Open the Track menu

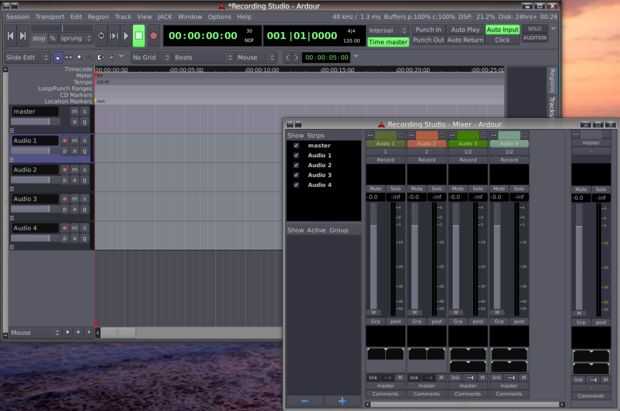point(123,17)
